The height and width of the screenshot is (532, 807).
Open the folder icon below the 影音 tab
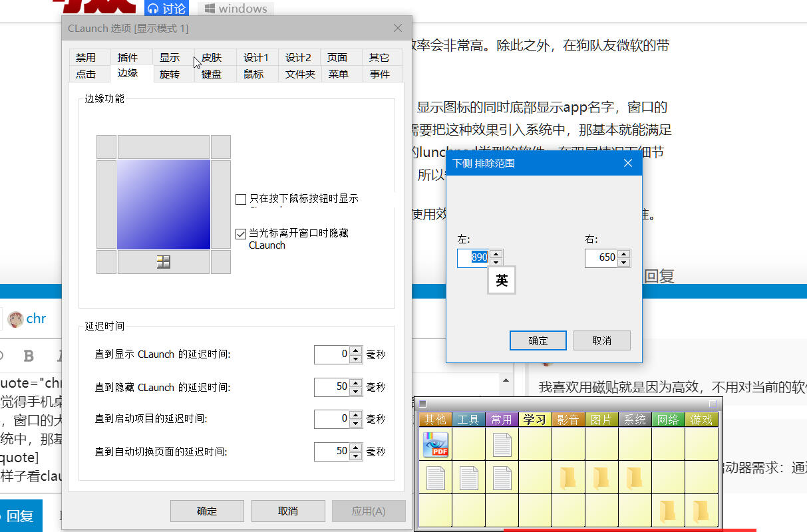[567, 477]
